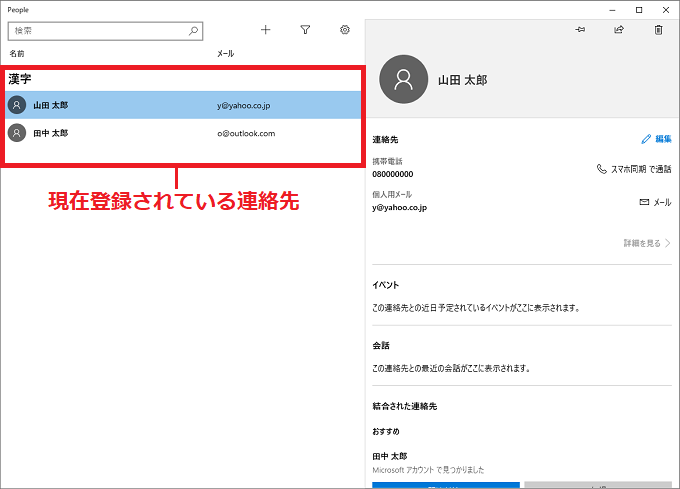The image size is (680, 489).
Task: Open People settings gear icon
Action: [x=345, y=30]
